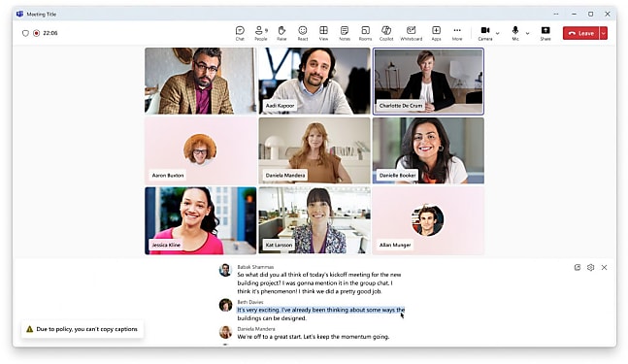Open the React emoji options
The height and width of the screenshot is (364, 628).
[x=303, y=33]
